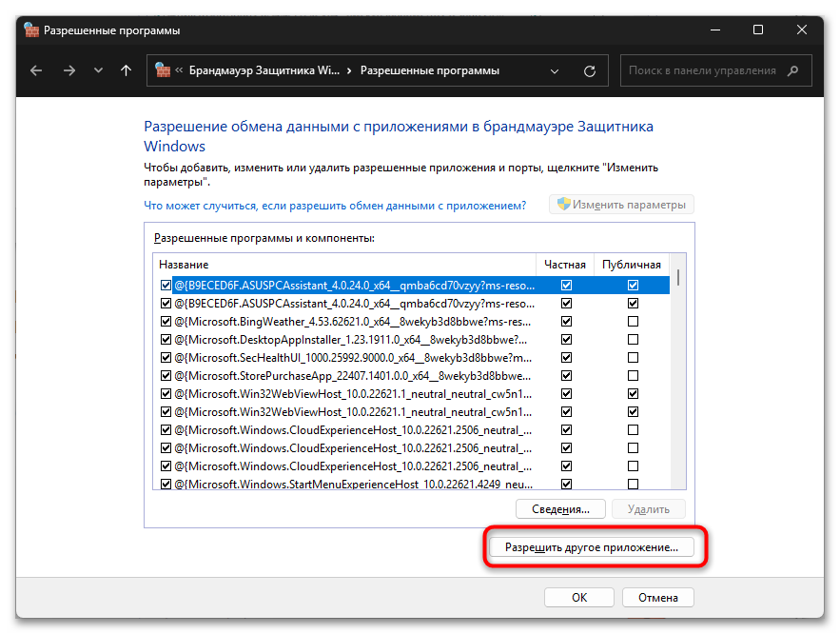Click the search magnifier icon
The image size is (840, 634).
[x=792, y=70]
